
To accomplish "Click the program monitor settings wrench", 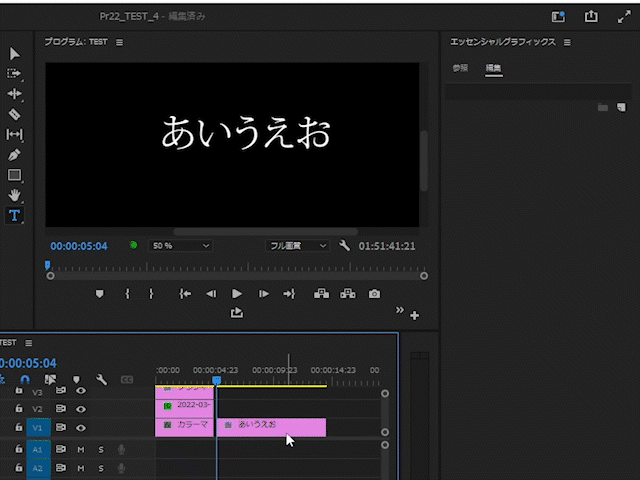I will click(345, 246).
